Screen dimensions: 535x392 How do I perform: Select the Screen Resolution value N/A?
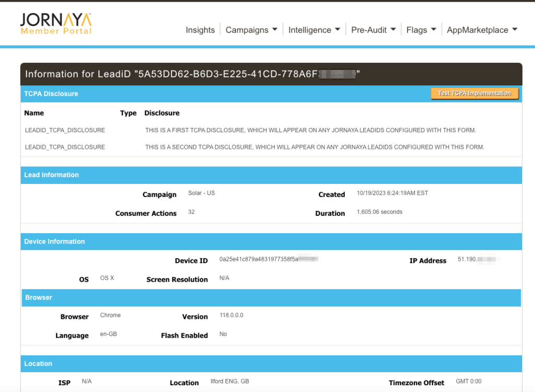point(224,278)
